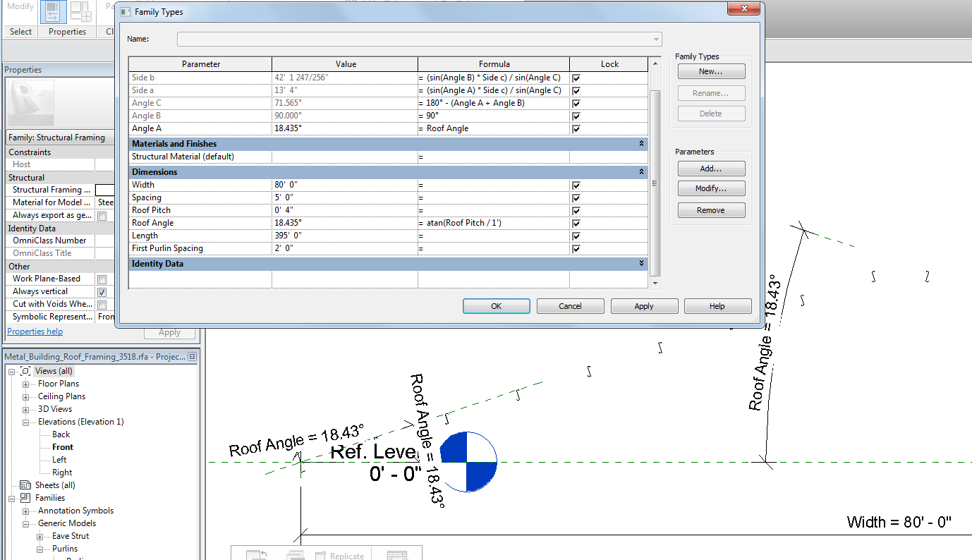The image size is (972, 560).
Task: Toggle the Lock checkbox for Roof Pitch
Action: coord(576,211)
